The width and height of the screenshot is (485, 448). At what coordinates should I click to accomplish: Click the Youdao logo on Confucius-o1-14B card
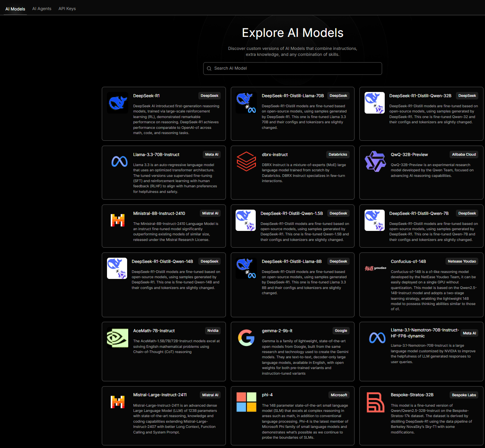(375, 268)
